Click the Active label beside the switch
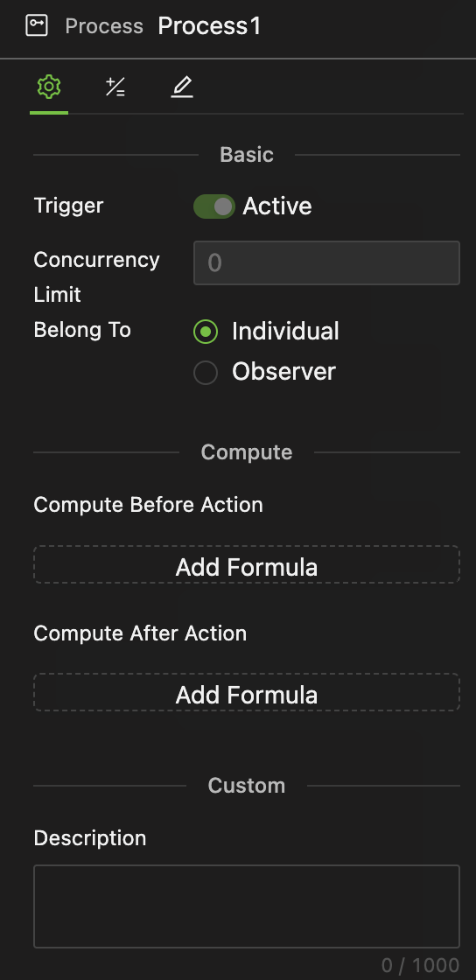The width and height of the screenshot is (476, 980). (x=277, y=206)
